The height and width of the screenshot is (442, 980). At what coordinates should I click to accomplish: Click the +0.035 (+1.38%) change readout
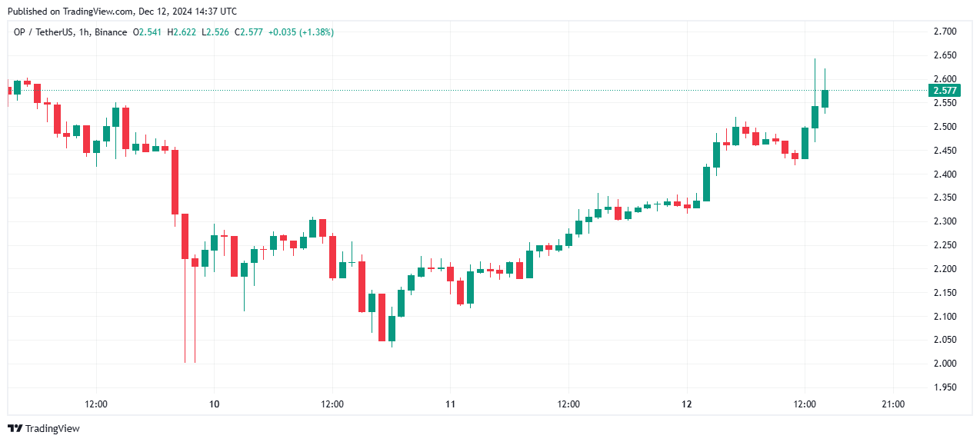click(x=302, y=32)
